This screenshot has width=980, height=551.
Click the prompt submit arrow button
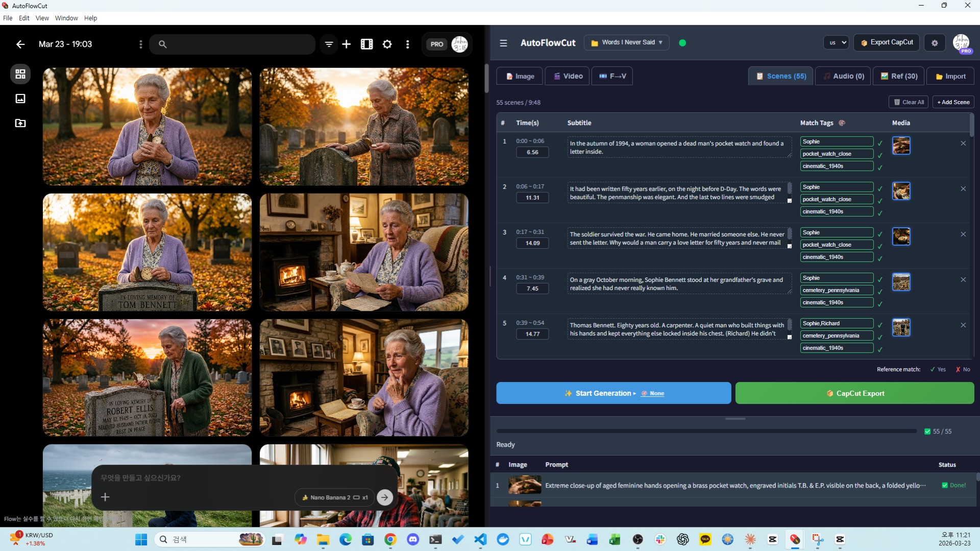coord(385,497)
